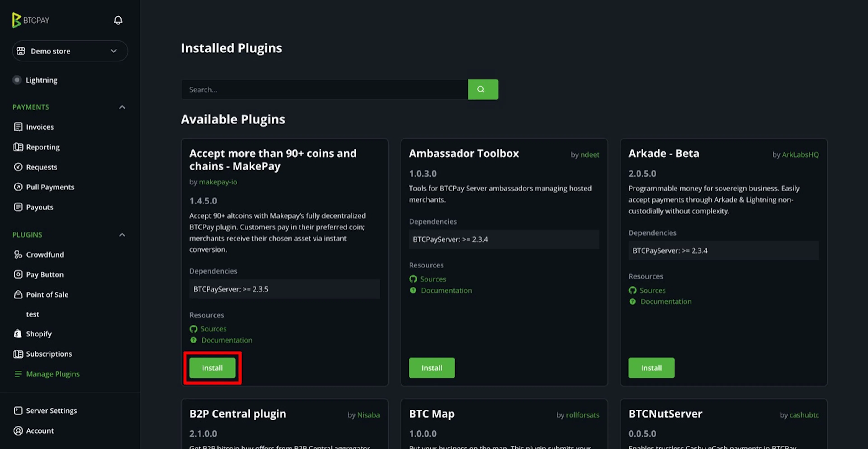This screenshot has width=868, height=449.
Task: Open the rollforsats author link
Action: coord(583,415)
